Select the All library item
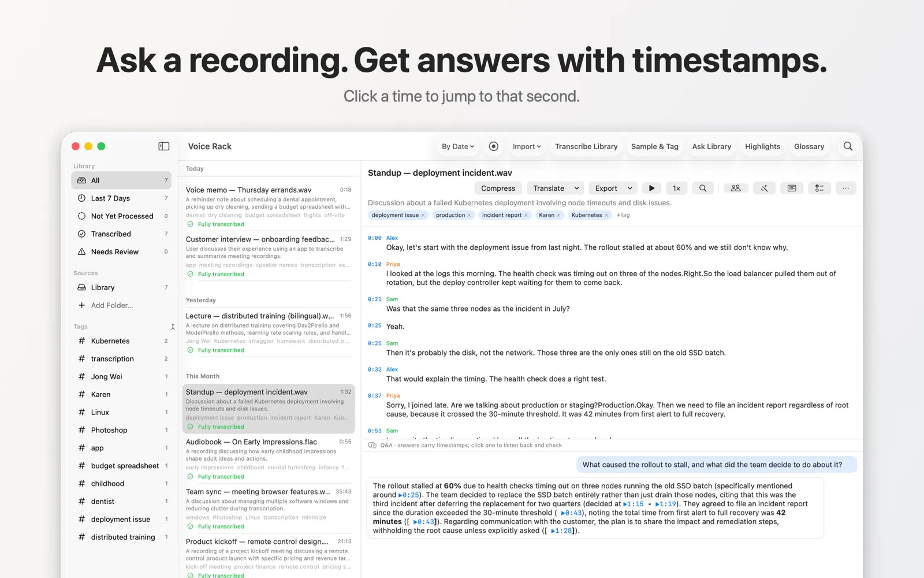This screenshot has height=578, width=924. pos(121,180)
